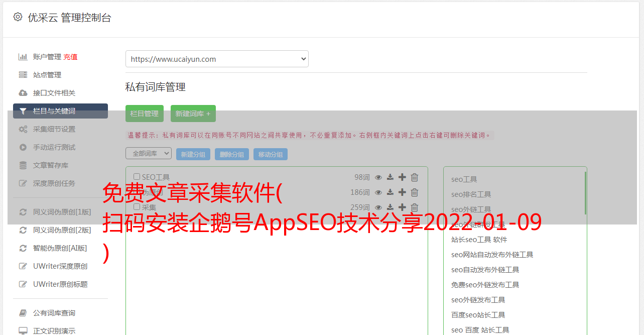Select keyword seo外链工具

(x=471, y=209)
